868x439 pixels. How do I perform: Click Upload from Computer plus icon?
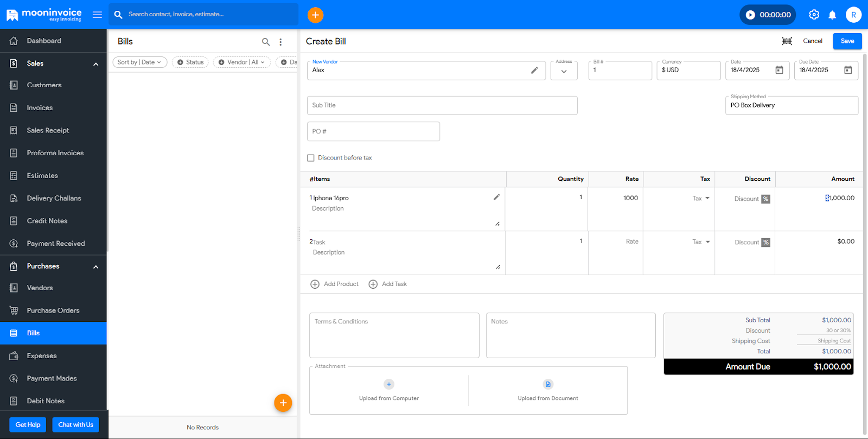coord(389,384)
